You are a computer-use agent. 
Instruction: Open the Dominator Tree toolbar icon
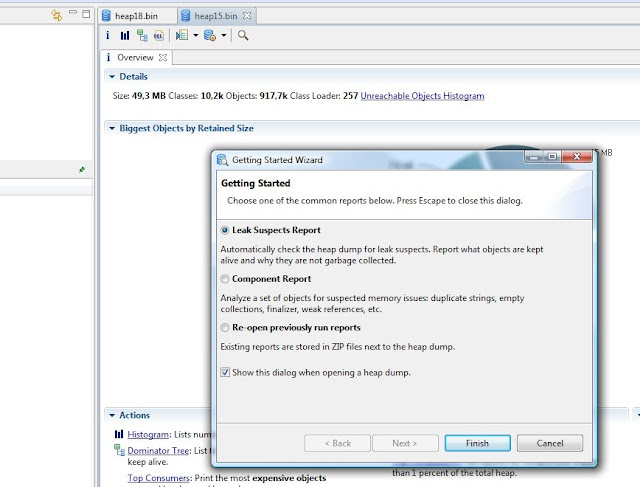pyautogui.click(x=142, y=36)
